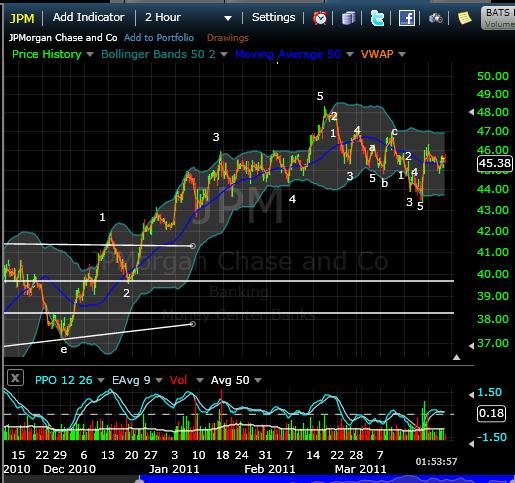This screenshot has height=483, width=515.
Task: Click the upward triangle below price scale
Action: pyautogui.click(x=456, y=357)
